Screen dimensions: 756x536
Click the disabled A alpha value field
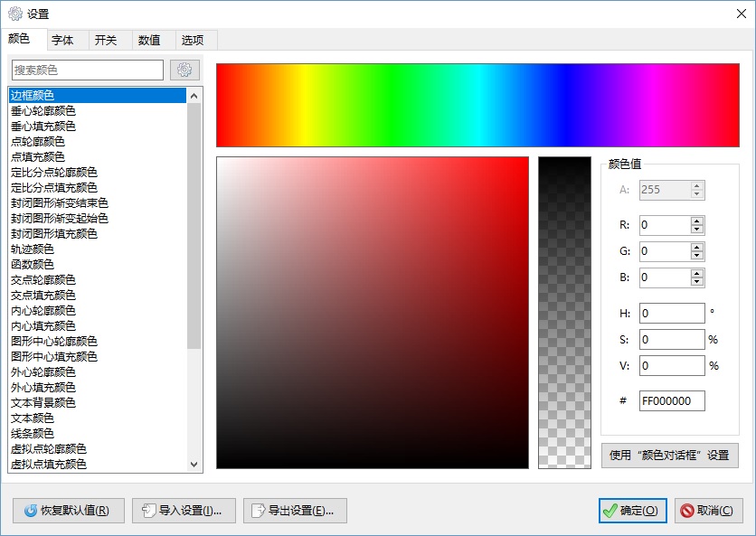coord(666,190)
